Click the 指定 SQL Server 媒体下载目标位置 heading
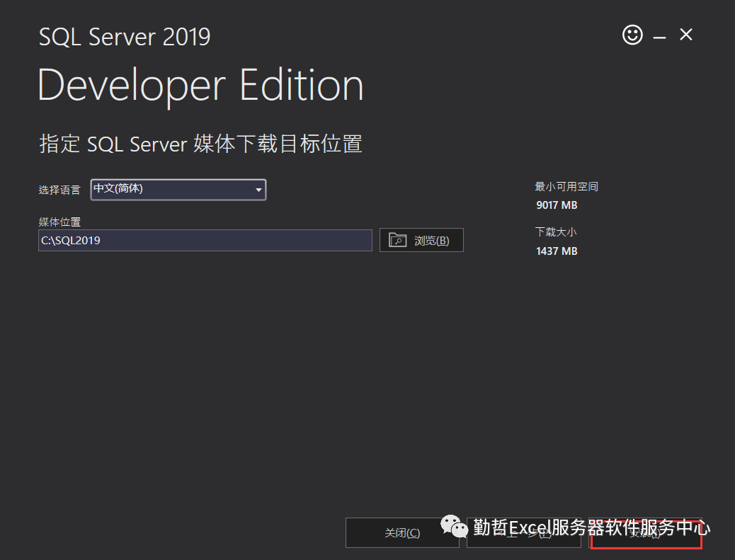This screenshot has height=560, width=735. click(200, 144)
